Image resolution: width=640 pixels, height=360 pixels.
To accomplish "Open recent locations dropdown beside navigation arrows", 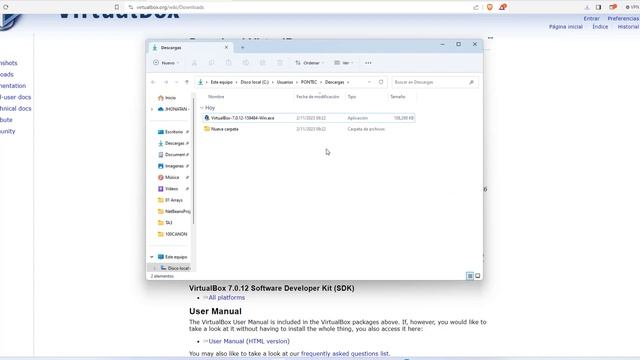I will point(176,82).
